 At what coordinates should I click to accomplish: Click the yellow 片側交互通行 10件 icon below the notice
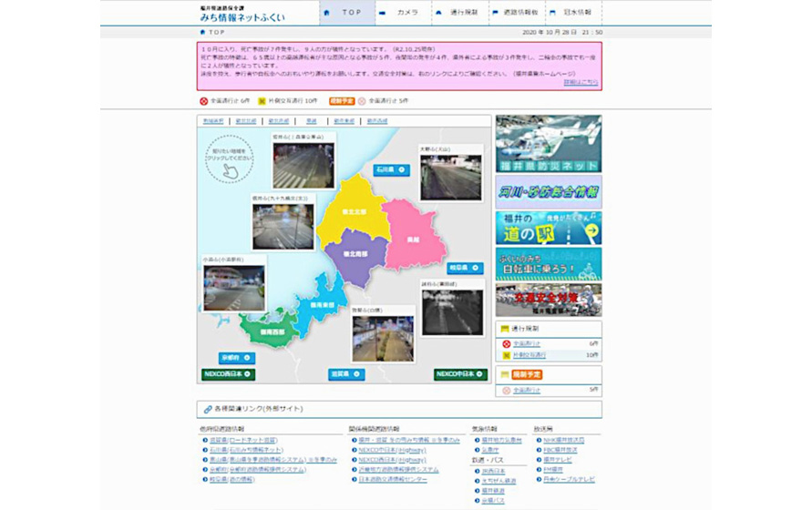(x=262, y=101)
